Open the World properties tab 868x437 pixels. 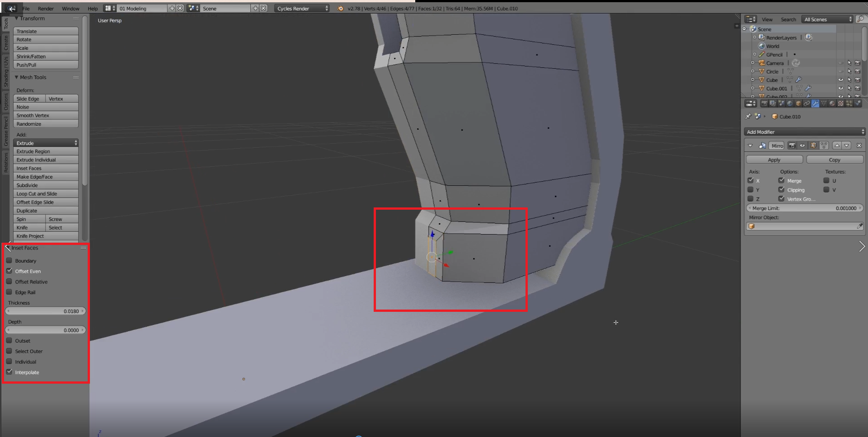[790, 103]
